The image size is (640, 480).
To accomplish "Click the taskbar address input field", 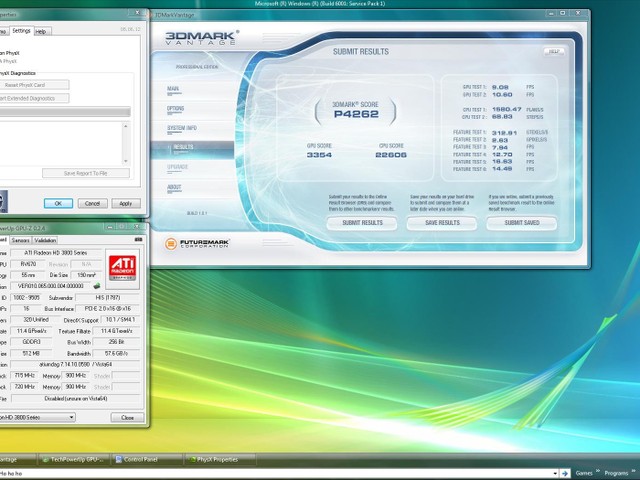I will pyautogui.click(x=276, y=473).
